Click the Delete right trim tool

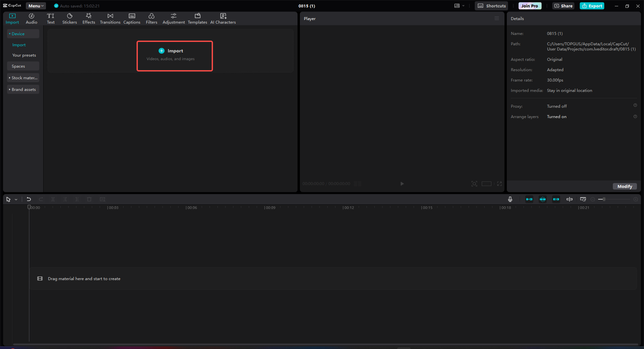(x=77, y=199)
